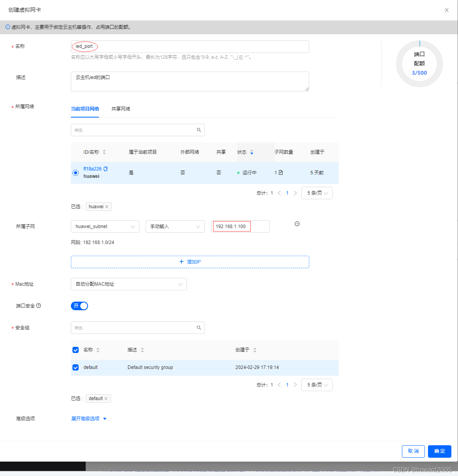Click the 描述 textarea
458x476 pixels.
point(190,81)
